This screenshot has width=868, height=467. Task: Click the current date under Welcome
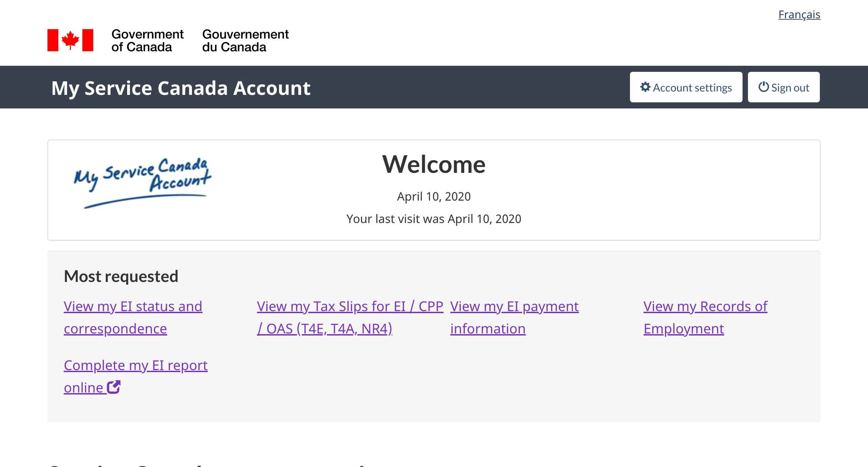tap(434, 197)
